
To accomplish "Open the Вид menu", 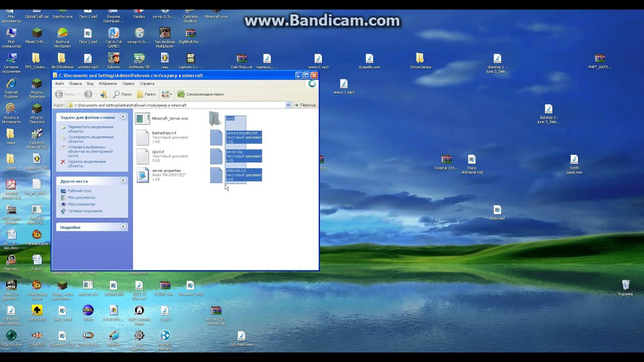I will [x=90, y=83].
